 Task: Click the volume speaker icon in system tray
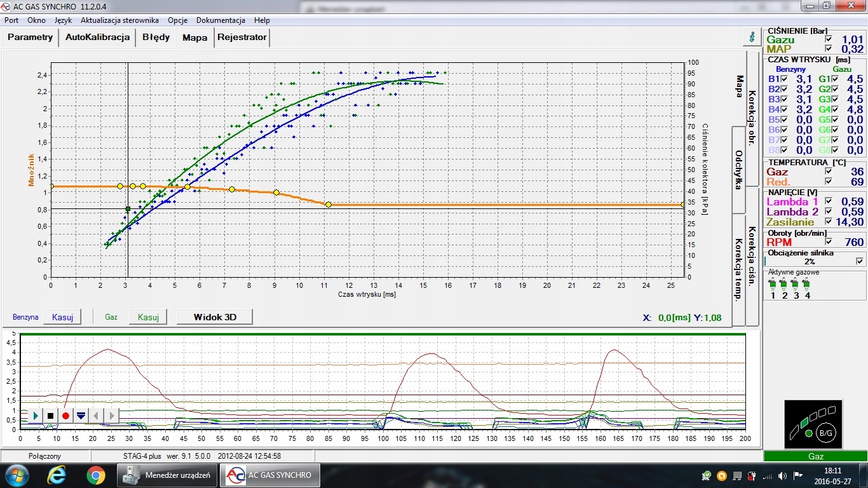point(783,475)
